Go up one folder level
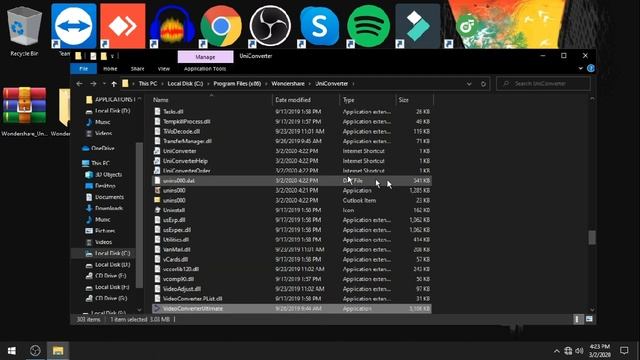This screenshot has height=360, width=640. (114, 84)
